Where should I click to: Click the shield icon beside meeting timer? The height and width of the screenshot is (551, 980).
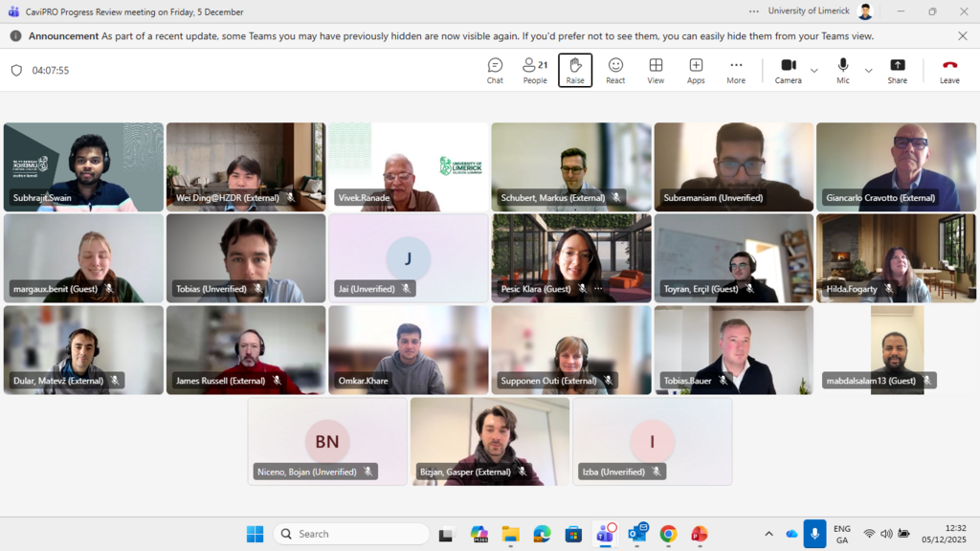[16, 71]
